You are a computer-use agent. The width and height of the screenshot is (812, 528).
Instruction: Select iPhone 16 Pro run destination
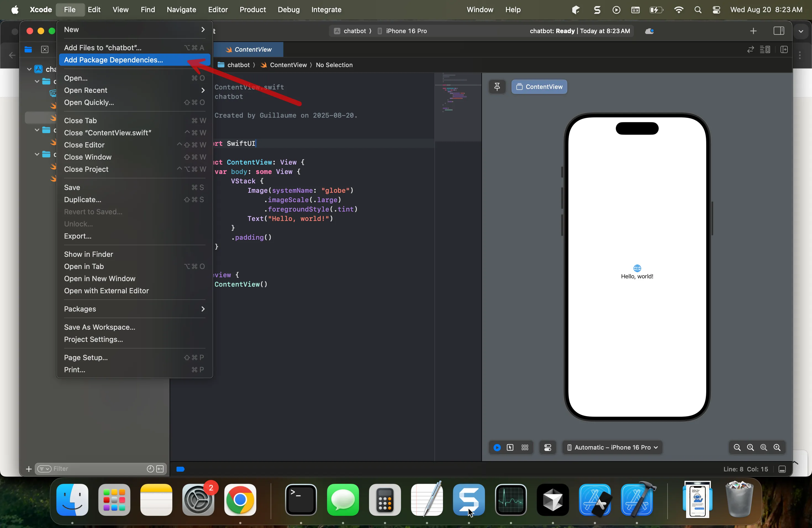pos(406,31)
